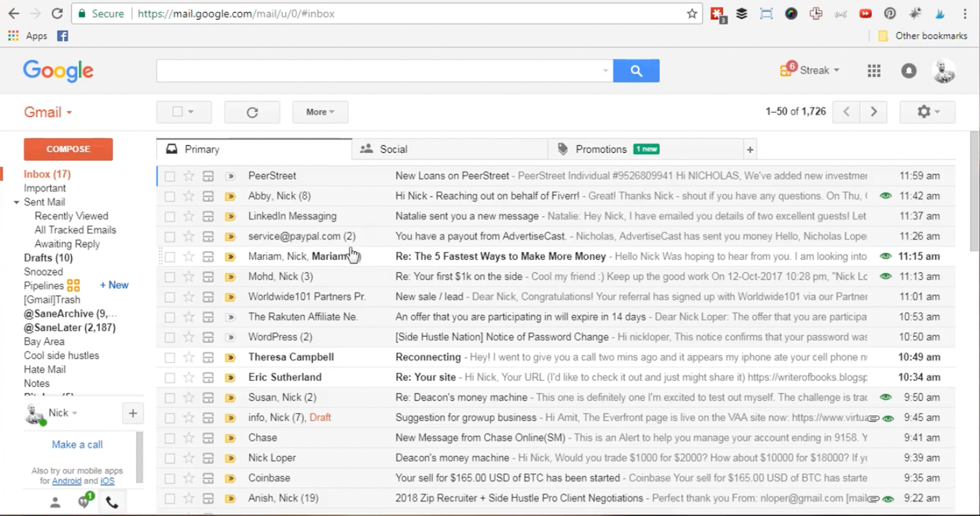Go to next page of emails
This screenshot has width=980, height=516.
tap(873, 112)
